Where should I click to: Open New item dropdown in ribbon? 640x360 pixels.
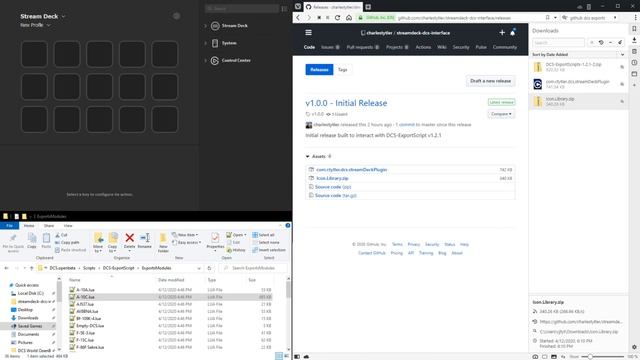point(185,235)
